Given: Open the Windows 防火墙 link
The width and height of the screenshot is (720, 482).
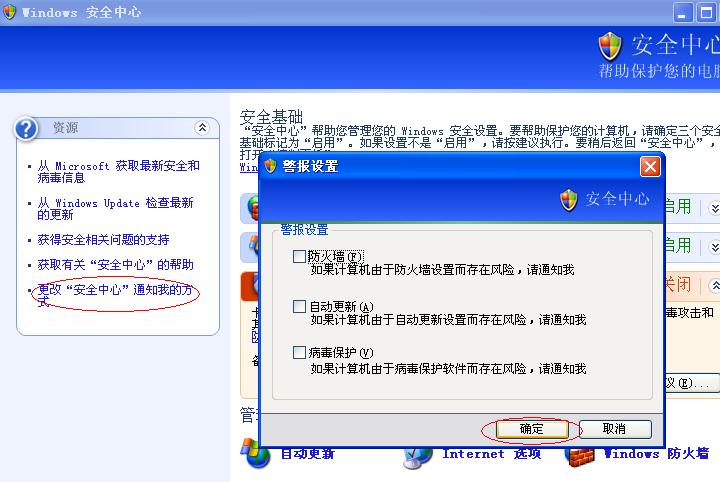Looking at the screenshot, I should pos(656,454).
